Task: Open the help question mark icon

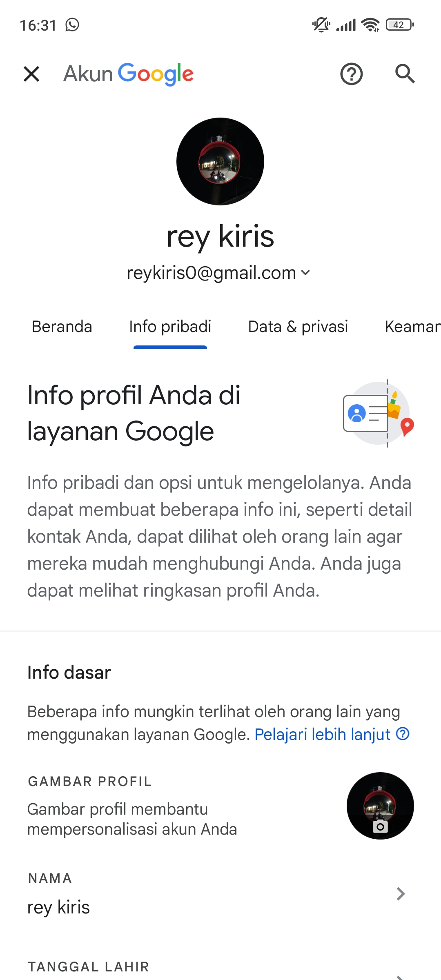Action: 351,74
